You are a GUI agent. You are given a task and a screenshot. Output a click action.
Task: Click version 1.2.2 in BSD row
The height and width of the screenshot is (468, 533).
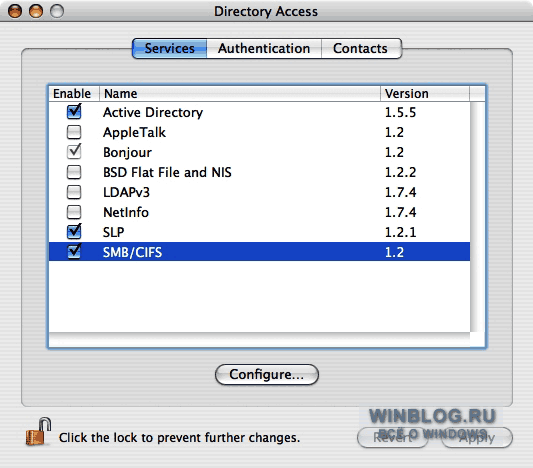[400, 172]
